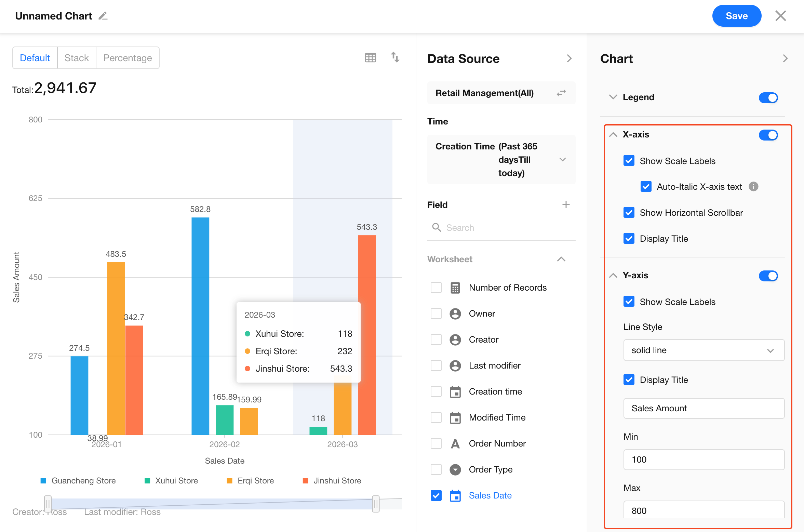Click the info icon beside Auto-Italic X-axis text
804x532 pixels.
pos(753,187)
